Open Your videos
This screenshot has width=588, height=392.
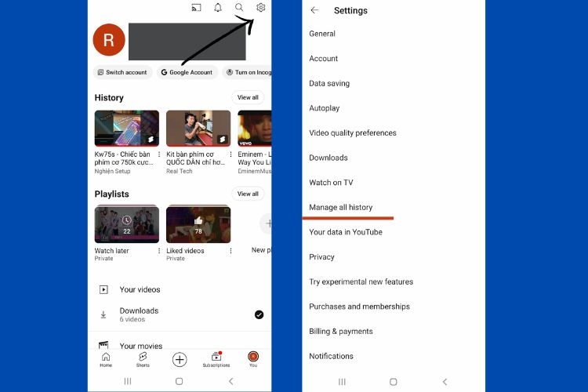[180, 289]
